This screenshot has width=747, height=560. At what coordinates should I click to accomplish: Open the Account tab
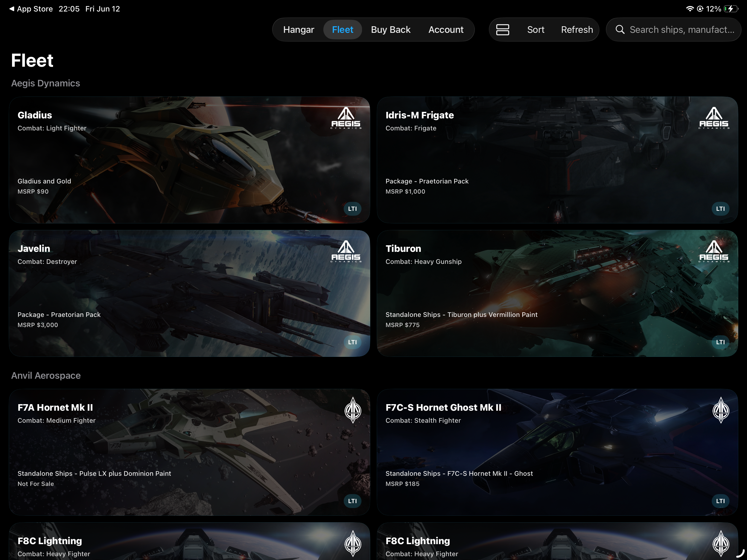446,30
